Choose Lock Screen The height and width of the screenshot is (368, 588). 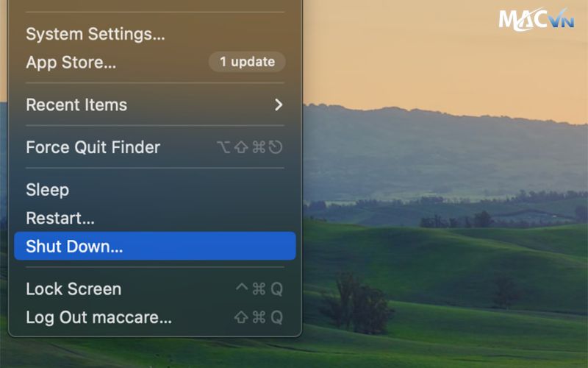click(x=155, y=289)
